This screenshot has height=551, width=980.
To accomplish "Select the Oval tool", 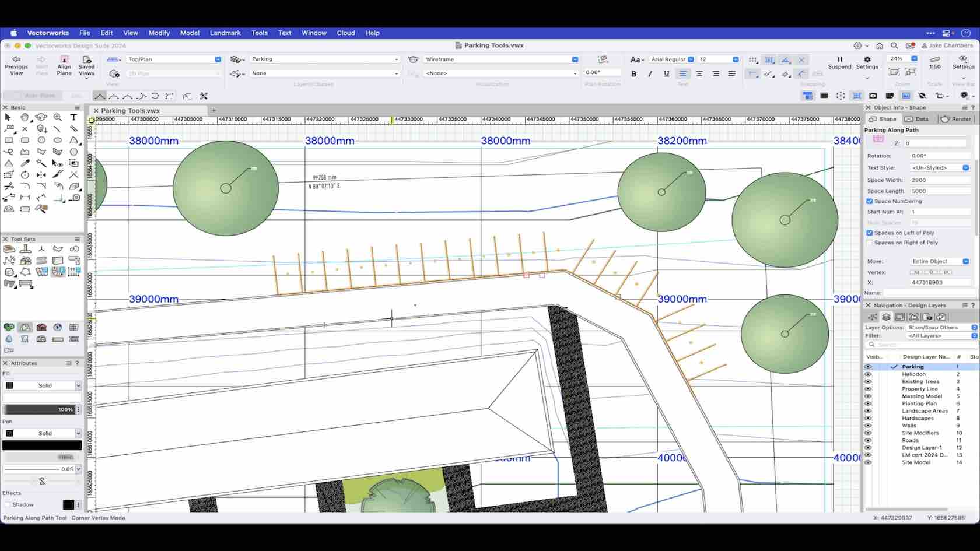I will tap(57, 140).
